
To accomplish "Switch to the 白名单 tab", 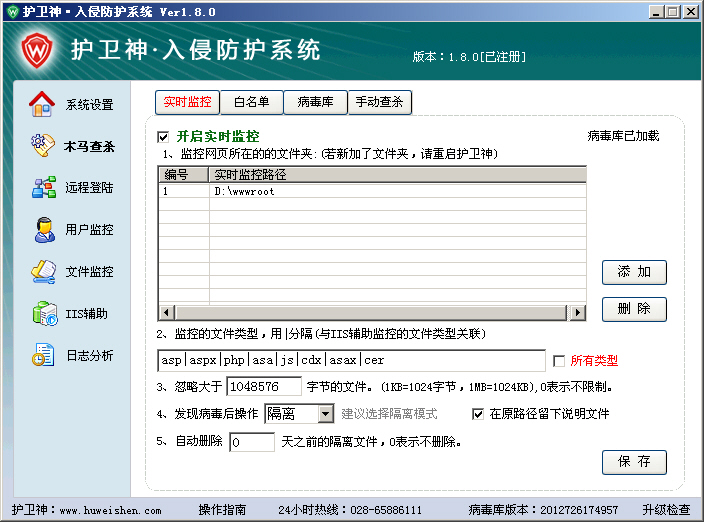I will point(251,102).
